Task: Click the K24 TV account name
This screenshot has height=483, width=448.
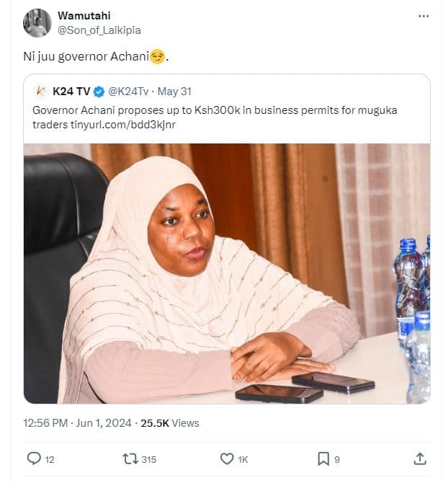Action: (71, 92)
